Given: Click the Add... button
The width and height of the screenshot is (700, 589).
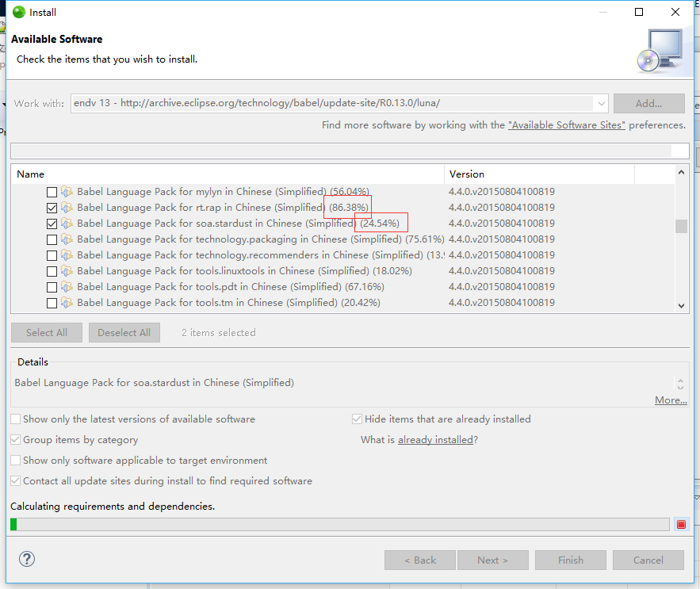Looking at the screenshot, I should tap(649, 104).
